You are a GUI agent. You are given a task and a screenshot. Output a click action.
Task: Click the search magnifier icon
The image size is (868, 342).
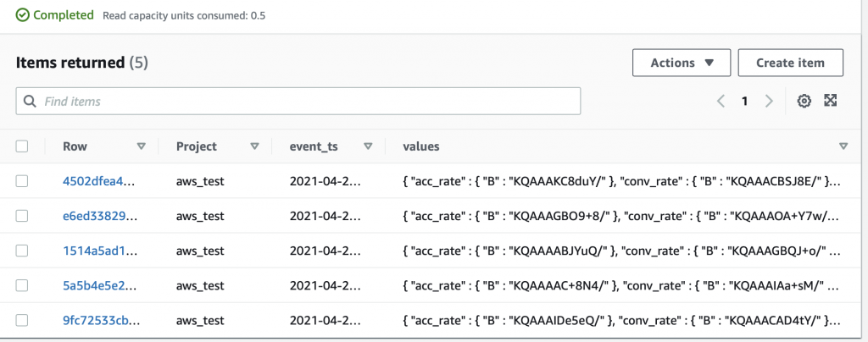tap(30, 101)
